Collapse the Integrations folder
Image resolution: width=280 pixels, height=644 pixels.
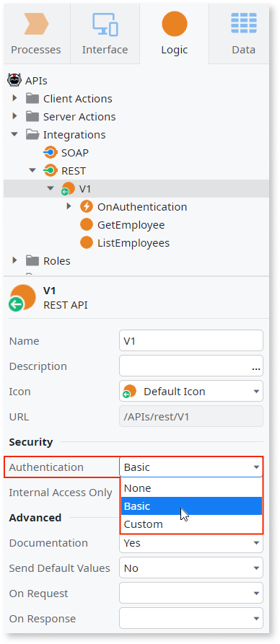[x=15, y=135]
